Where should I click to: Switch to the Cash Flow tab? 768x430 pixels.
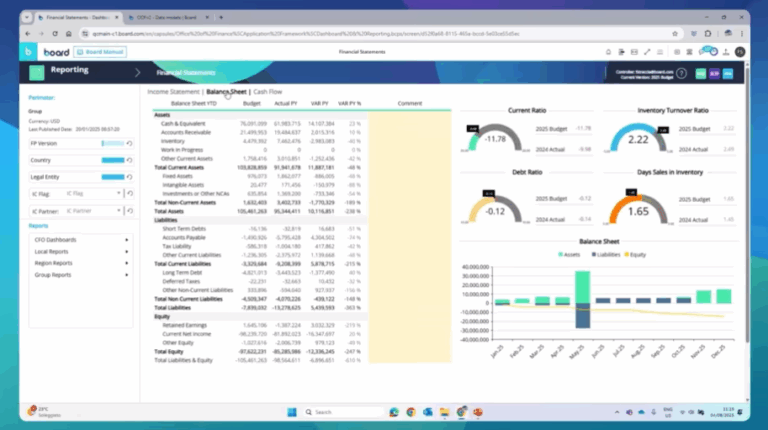(x=267, y=91)
